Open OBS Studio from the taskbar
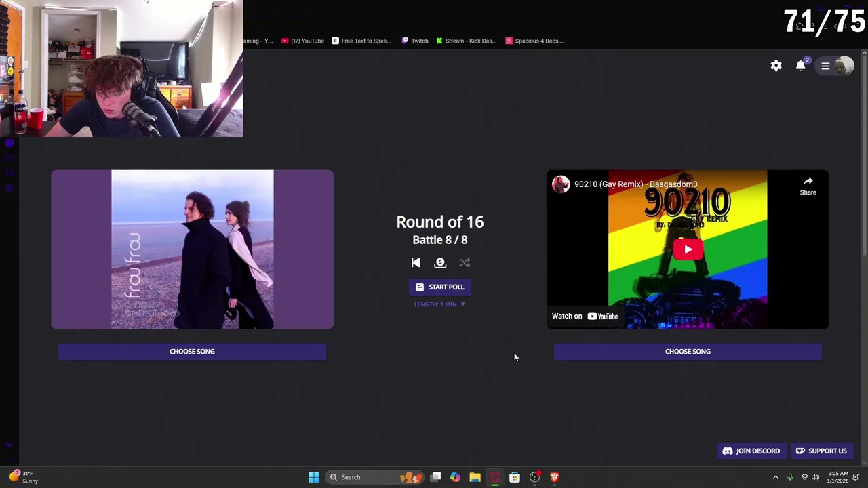Image resolution: width=868 pixels, height=488 pixels. pyautogui.click(x=535, y=477)
